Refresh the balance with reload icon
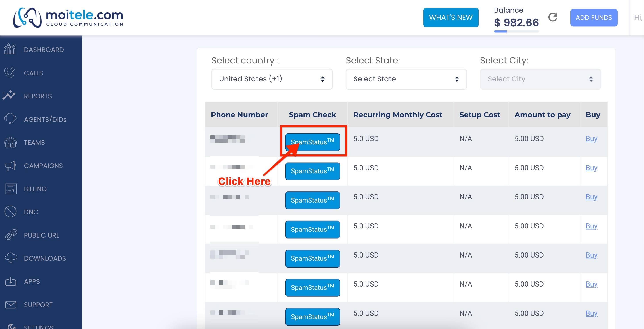Screen dimensions: 644x329 [x=553, y=17]
